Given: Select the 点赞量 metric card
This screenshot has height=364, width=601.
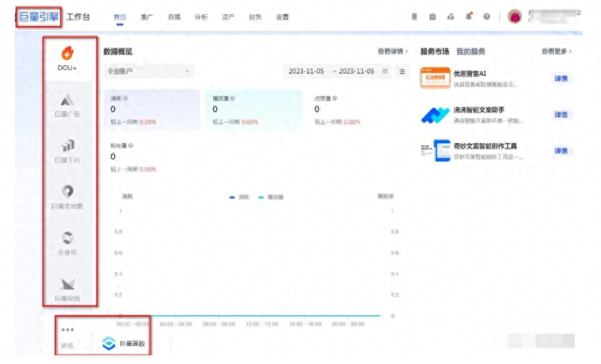Looking at the screenshot, I should [357, 110].
